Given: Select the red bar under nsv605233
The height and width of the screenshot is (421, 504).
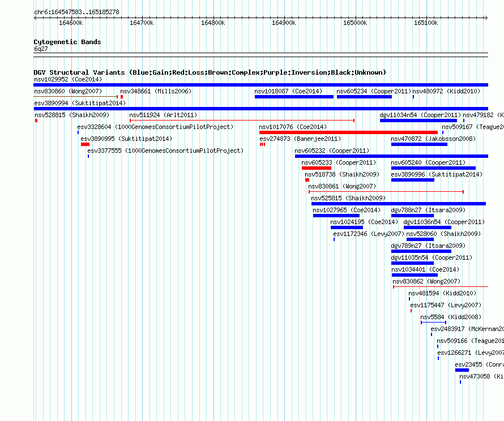Looking at the screenshot, I should tap(317, 168).
